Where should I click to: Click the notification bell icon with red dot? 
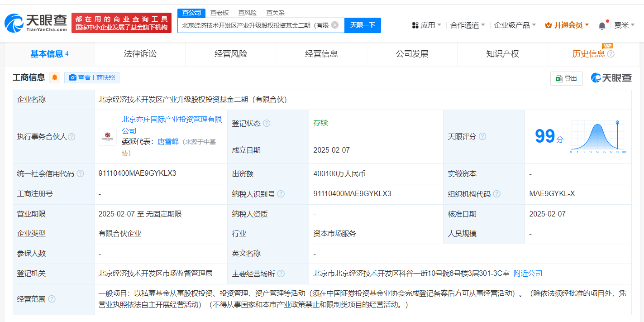[601, 25]
